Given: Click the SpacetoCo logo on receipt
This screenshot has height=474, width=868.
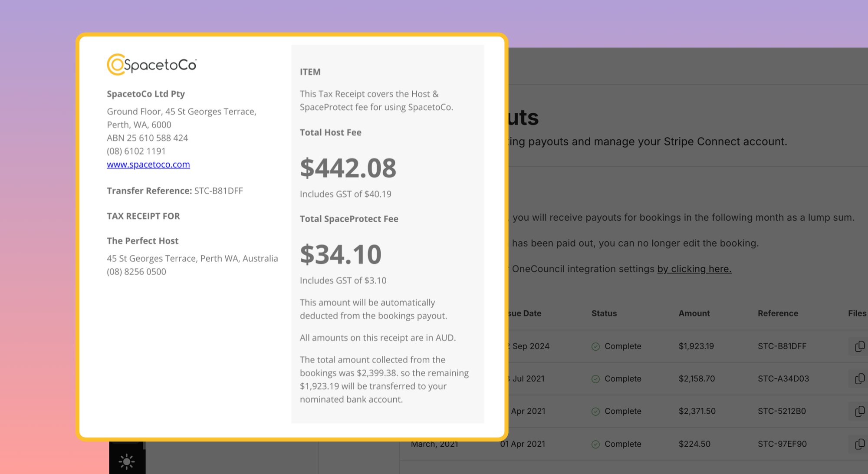Looking at the screenshot, I should (x=151, y=65).
